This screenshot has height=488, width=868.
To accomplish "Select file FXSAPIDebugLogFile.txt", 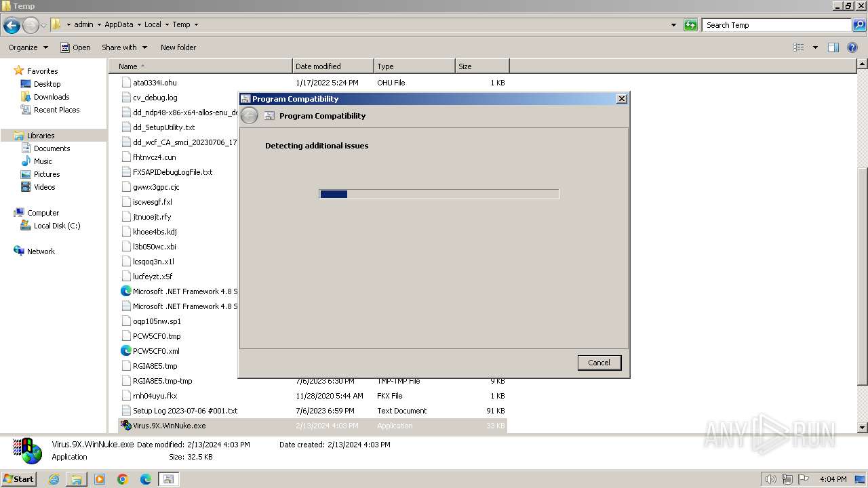I will (x=172, y=172).
